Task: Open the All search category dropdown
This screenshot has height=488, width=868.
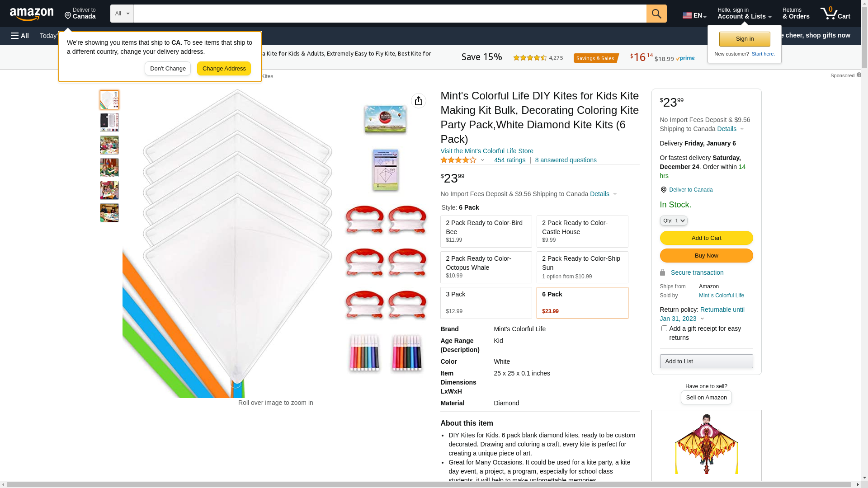Action: [x=122, y=14]
